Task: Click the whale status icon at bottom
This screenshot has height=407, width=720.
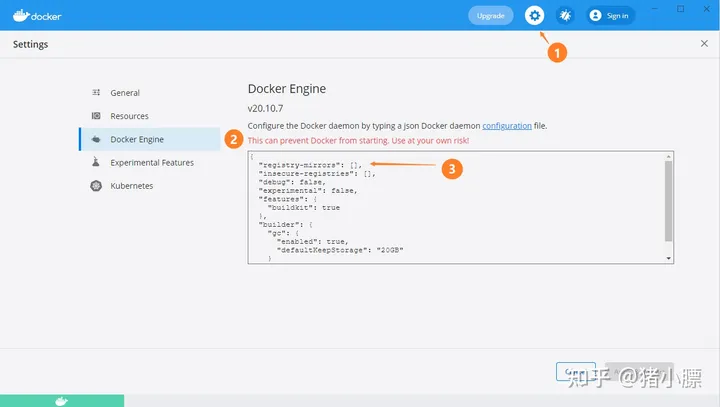Action: (62, 401)
